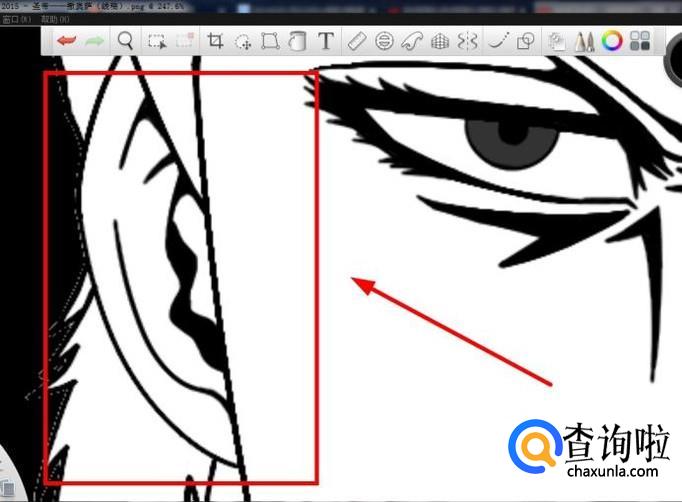Toggle the Symmetry tool
Image resolution: width=682 pixels, height=502 pixels.
(x=467, y=42)
